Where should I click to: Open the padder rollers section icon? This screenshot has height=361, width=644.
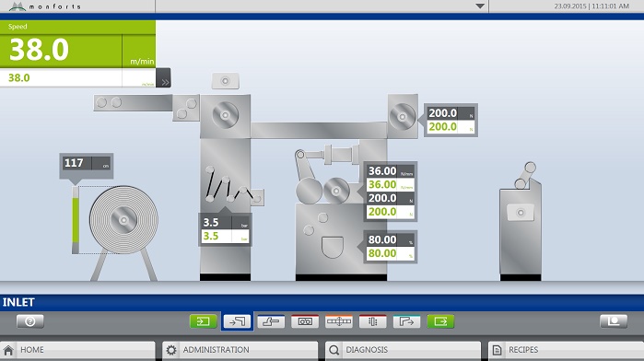tap(305, 321)
